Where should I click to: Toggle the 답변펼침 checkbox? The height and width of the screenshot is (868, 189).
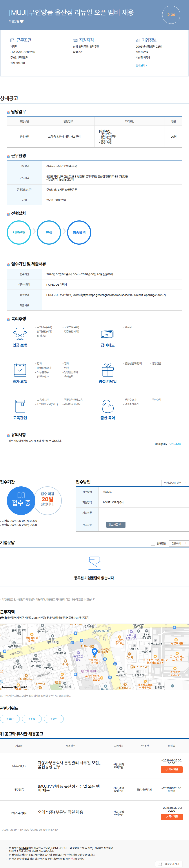(153, 543)
